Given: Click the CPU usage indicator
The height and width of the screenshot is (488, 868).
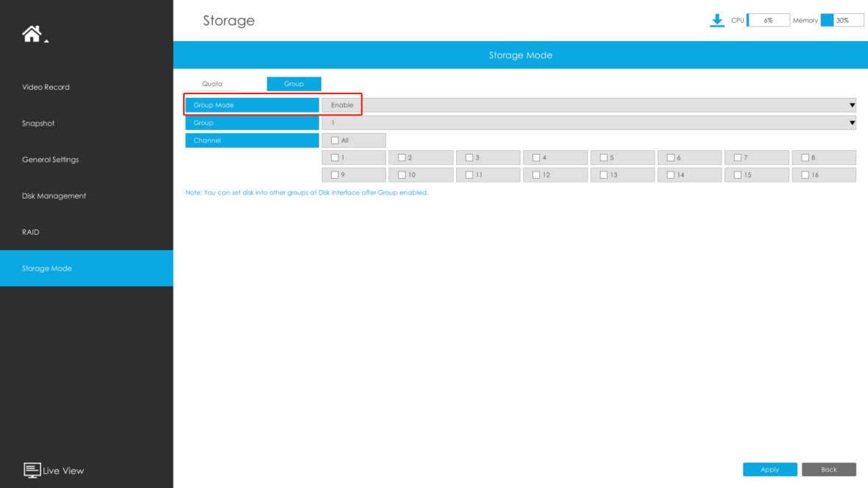Looking at the screenshot, I should pyautogui.click(x=769, y=21).
